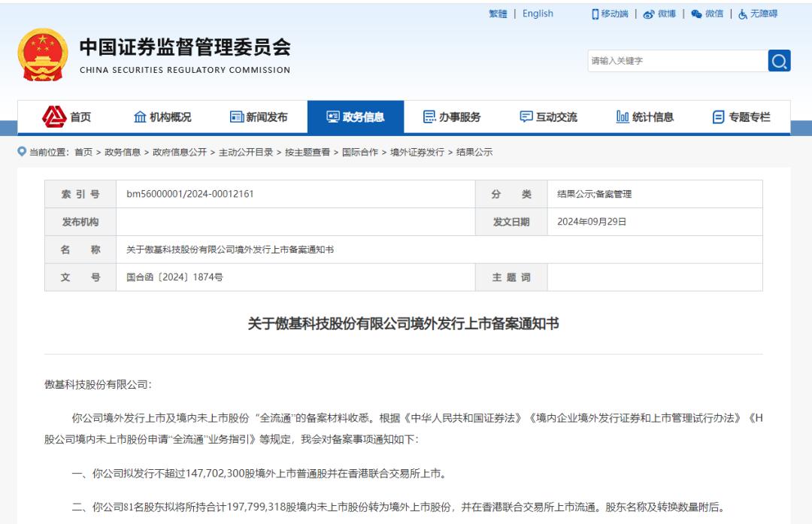The height and width of the screenshot is (524, 812).
Task: Click the 主题词 label cell
Action: (x=511, y=277)
